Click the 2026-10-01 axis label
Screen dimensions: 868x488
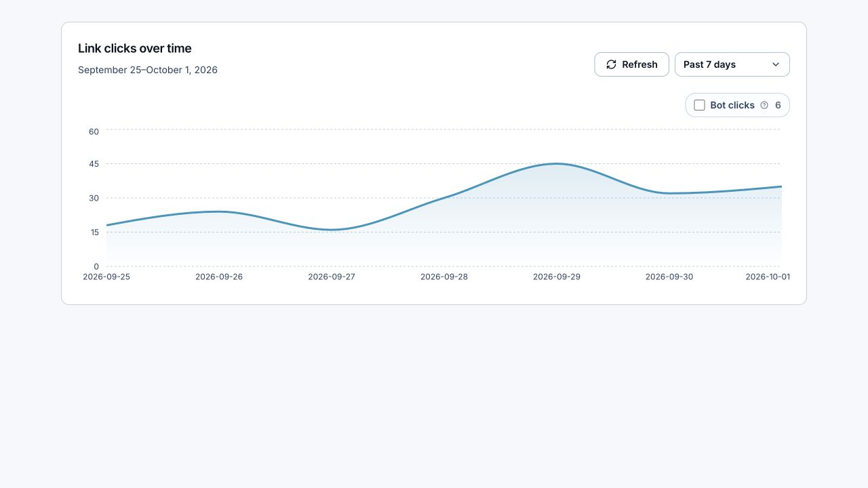coord(768,277)
